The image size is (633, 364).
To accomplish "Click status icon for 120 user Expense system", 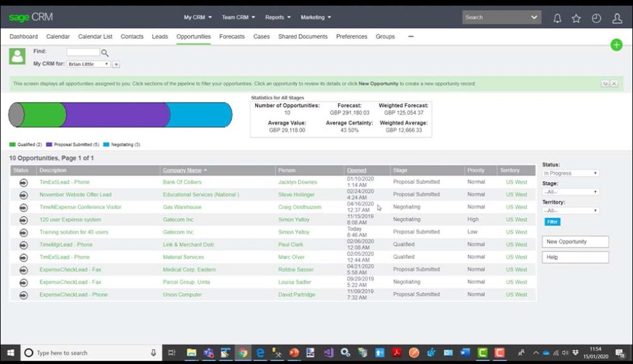I will point(23,220).
